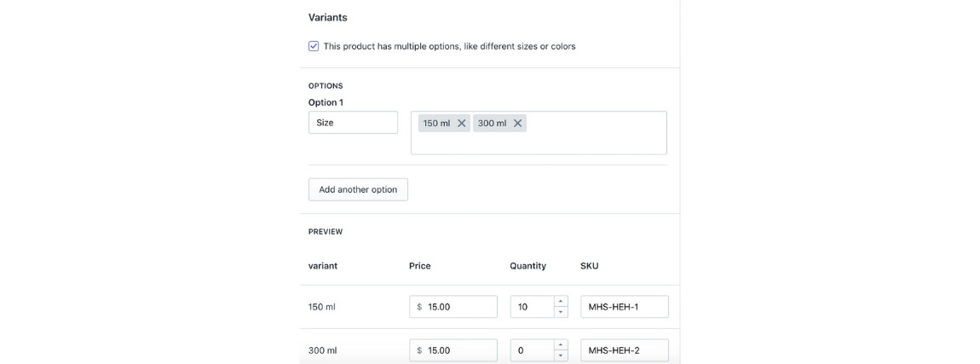The height and width of the screenshot is (364, 980).
Task: Click the 150 ml tag in option values
Action: [436, 123]
